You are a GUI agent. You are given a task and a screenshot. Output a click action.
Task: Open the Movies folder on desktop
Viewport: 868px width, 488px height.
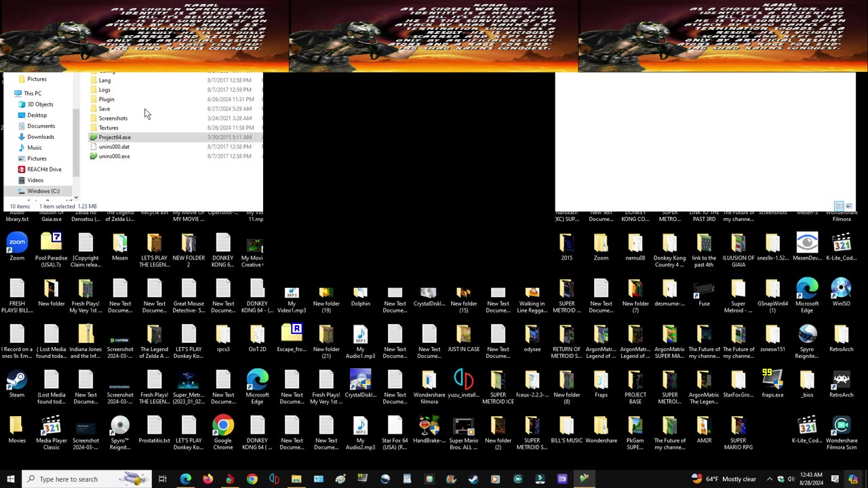click(x=17, y=430)
